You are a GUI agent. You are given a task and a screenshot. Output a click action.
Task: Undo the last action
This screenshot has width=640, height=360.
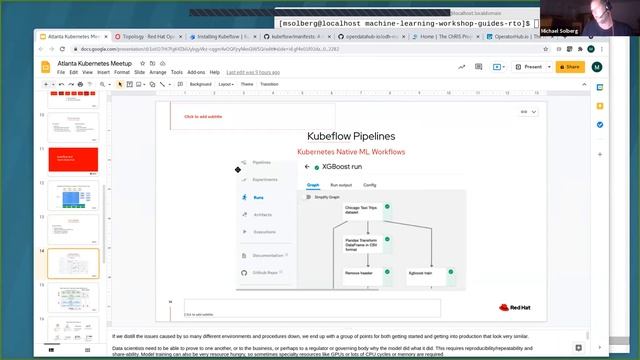[x=61, y=84]
